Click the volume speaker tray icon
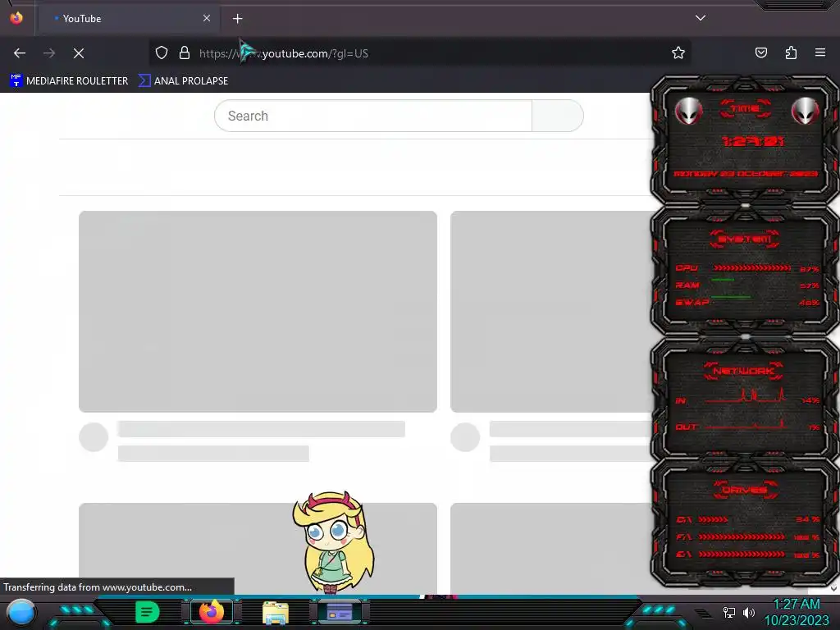The image size is (840, 630). pyautogui.click(x=749, y=612)
